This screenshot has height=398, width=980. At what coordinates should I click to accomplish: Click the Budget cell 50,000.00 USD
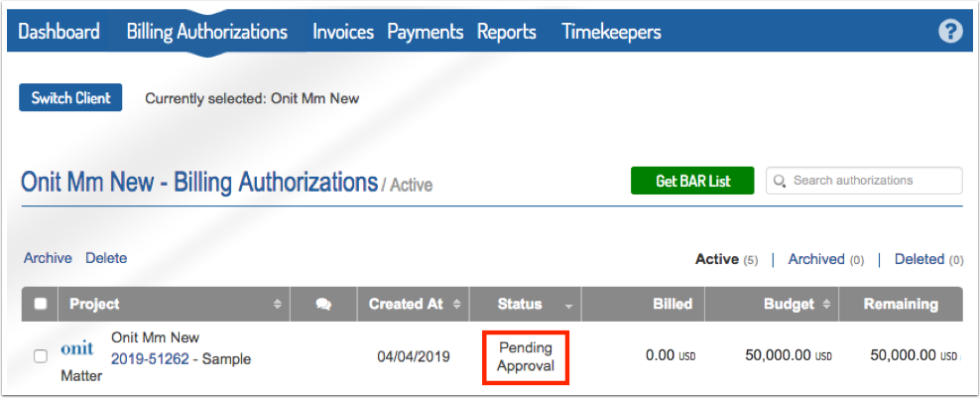(x=789, y=356)
